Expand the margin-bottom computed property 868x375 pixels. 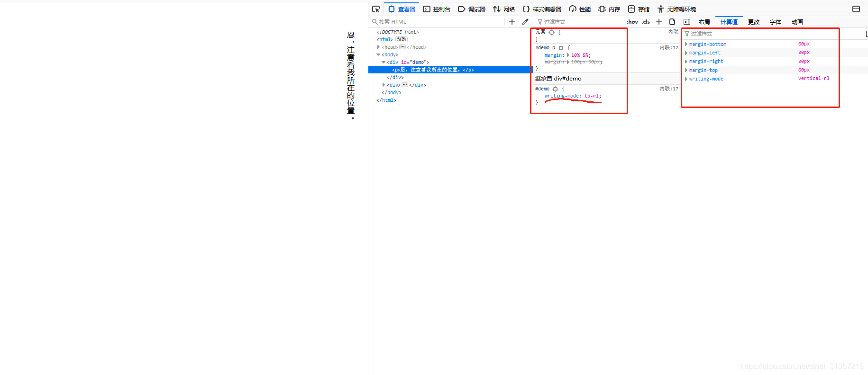[686, 44]
